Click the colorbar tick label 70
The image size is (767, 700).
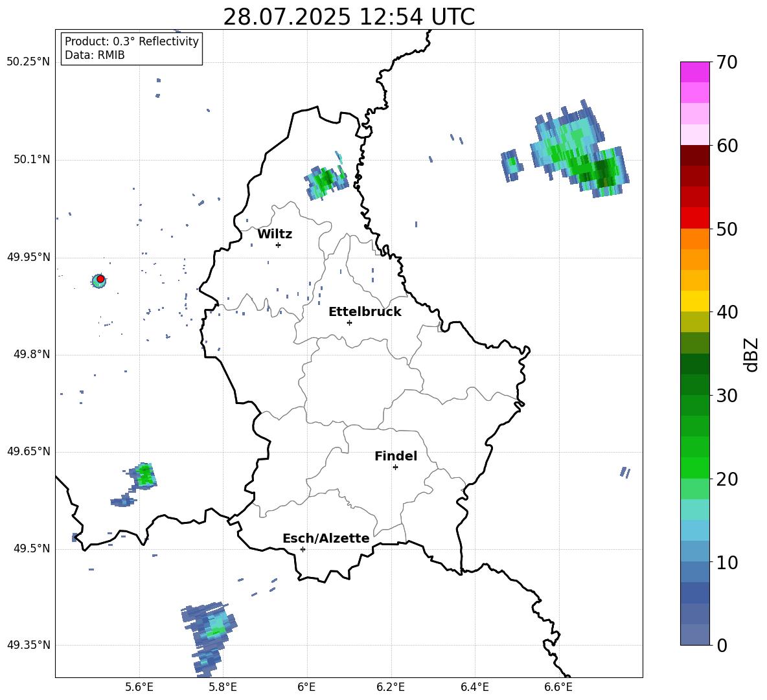(727, 63)
